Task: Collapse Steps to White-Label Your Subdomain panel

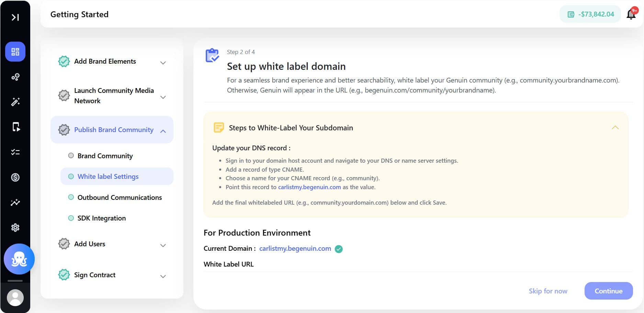Action: [615, 128]
